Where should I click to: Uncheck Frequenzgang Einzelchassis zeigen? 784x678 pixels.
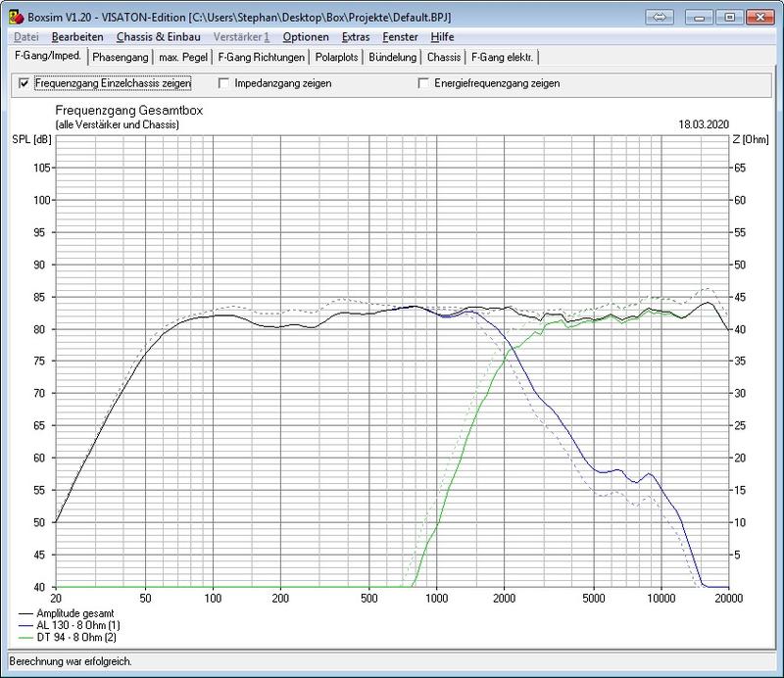[24, 84]
